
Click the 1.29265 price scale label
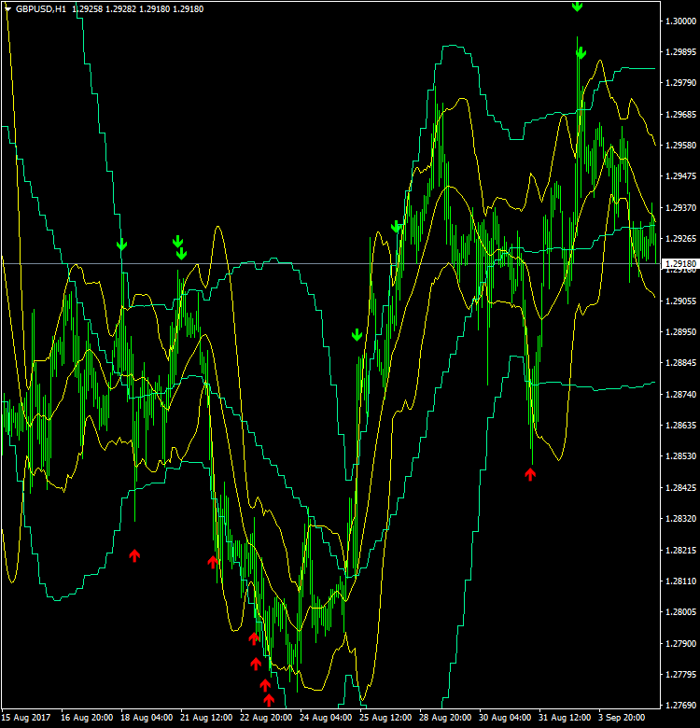pos(680,239)
